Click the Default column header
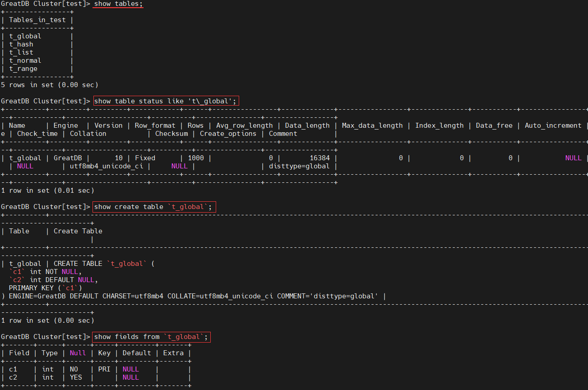588x390 pixels. point(137,353)
